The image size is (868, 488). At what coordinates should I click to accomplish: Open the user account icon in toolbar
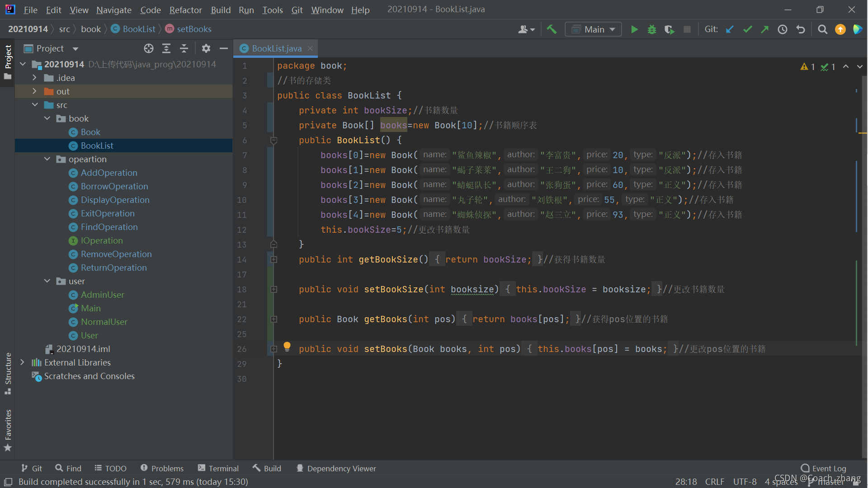tap(526, 29)
